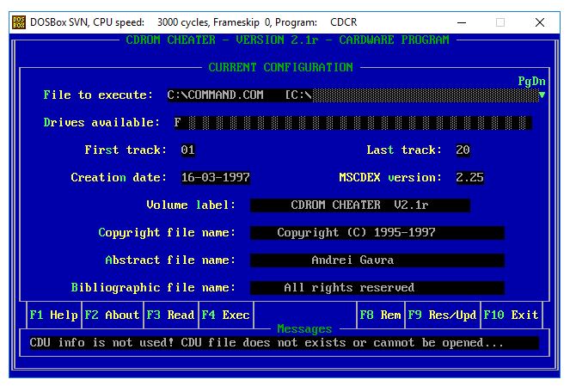Select F3 Read function
This screenshot has height=392, width=570.
pyautogui.click(x=170, y=315)
